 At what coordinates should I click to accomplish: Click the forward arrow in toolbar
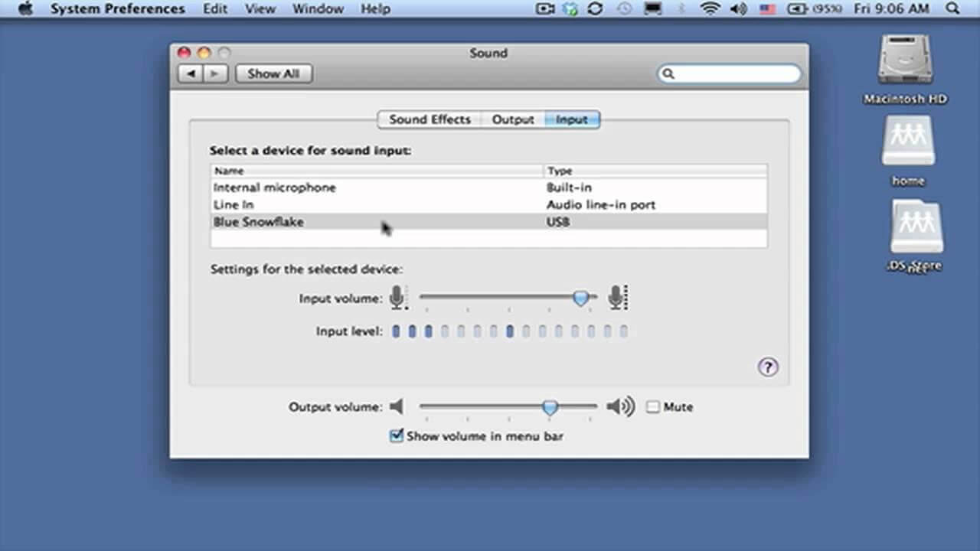215,73
